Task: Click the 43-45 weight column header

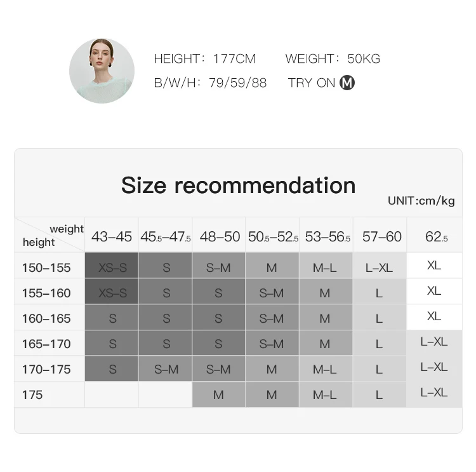Action: [x=112, y=236]
